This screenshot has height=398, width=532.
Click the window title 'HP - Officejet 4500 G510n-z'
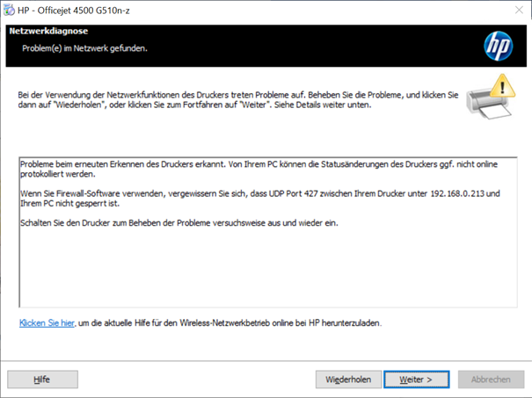pyautogui.click(x=74, y=11)
